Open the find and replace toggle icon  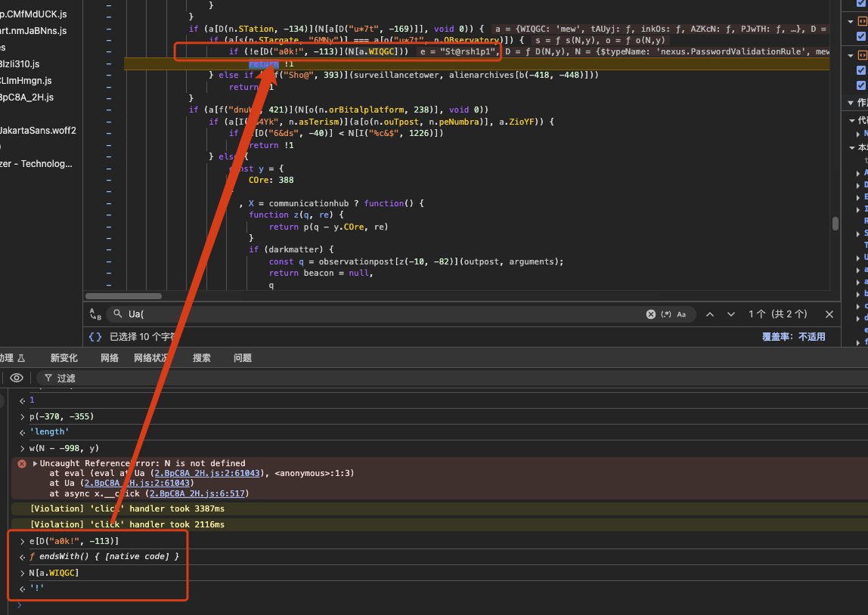pos(95,314)
